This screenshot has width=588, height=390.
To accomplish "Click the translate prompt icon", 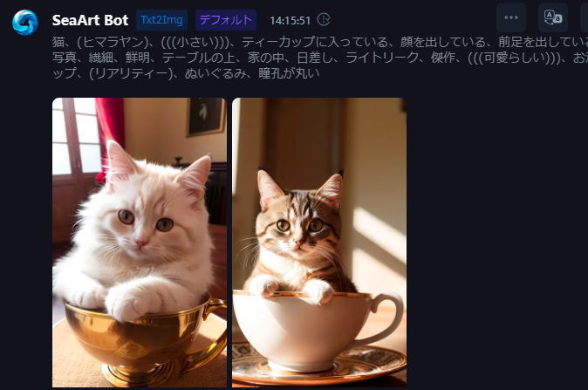I will [x=553, y=17].
